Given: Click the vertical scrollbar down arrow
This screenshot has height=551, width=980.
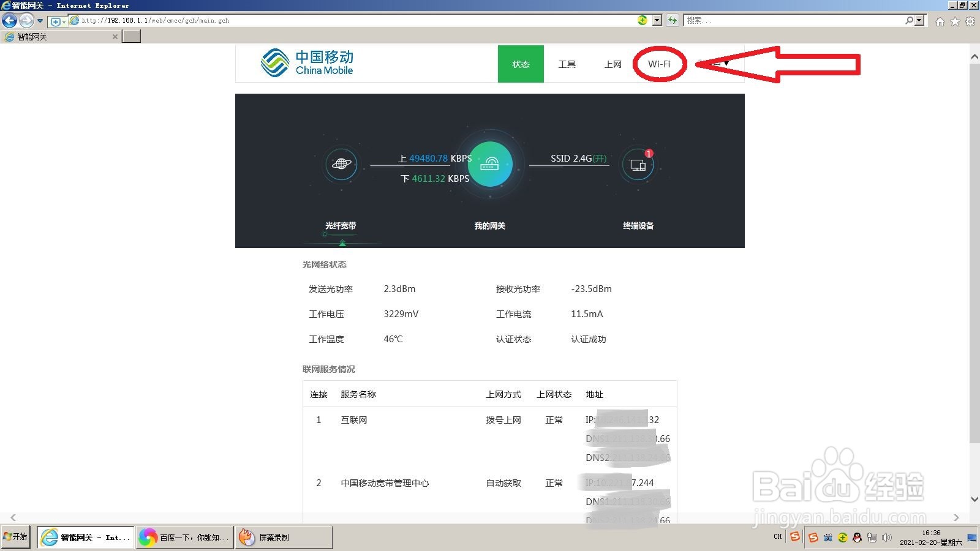Looking at the screenshot, I should click(974, 499).
